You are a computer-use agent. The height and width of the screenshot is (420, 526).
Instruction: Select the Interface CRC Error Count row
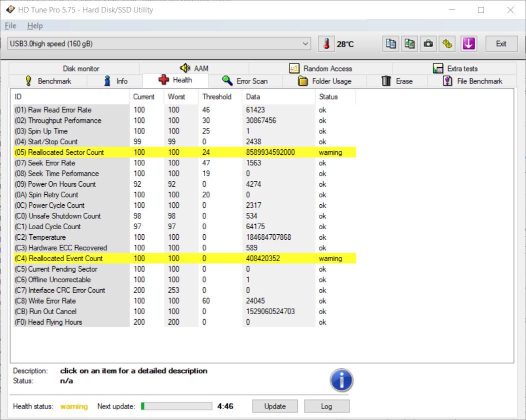click(x=184, y=290)
